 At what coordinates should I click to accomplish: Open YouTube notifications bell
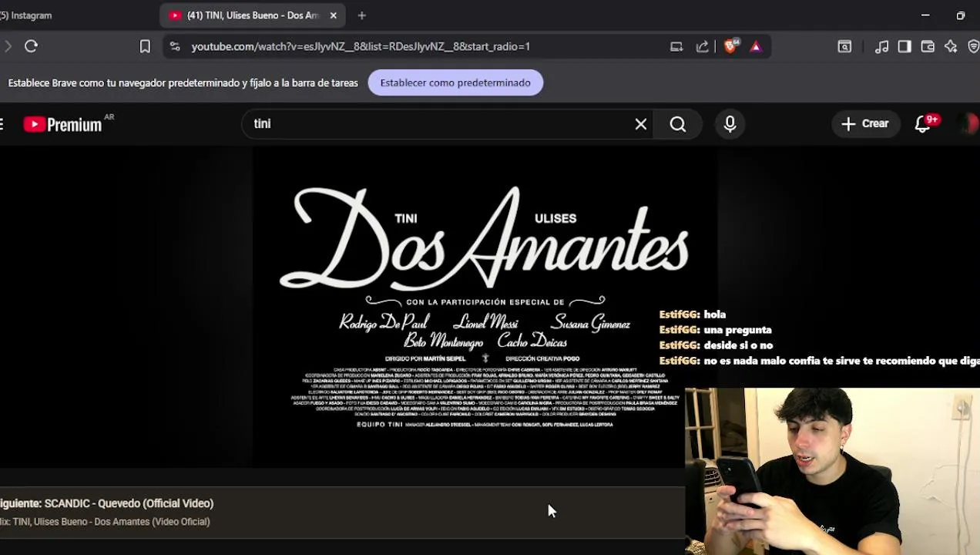923,124
